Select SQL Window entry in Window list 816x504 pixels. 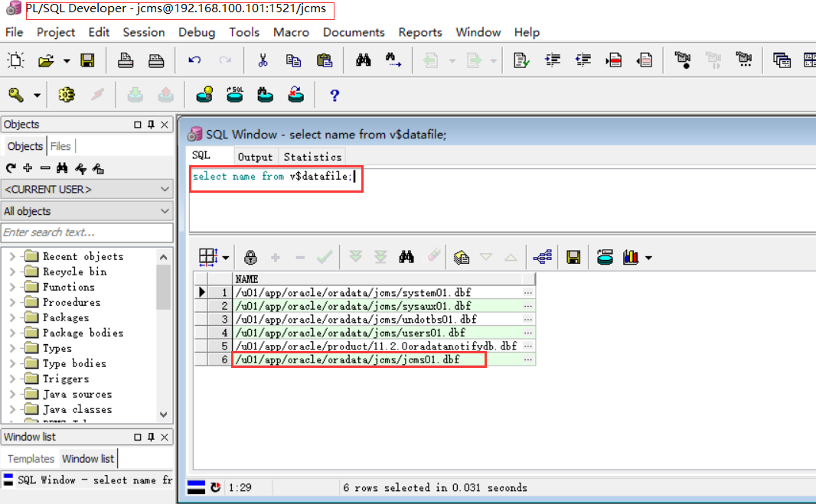(x=87, y=480)
